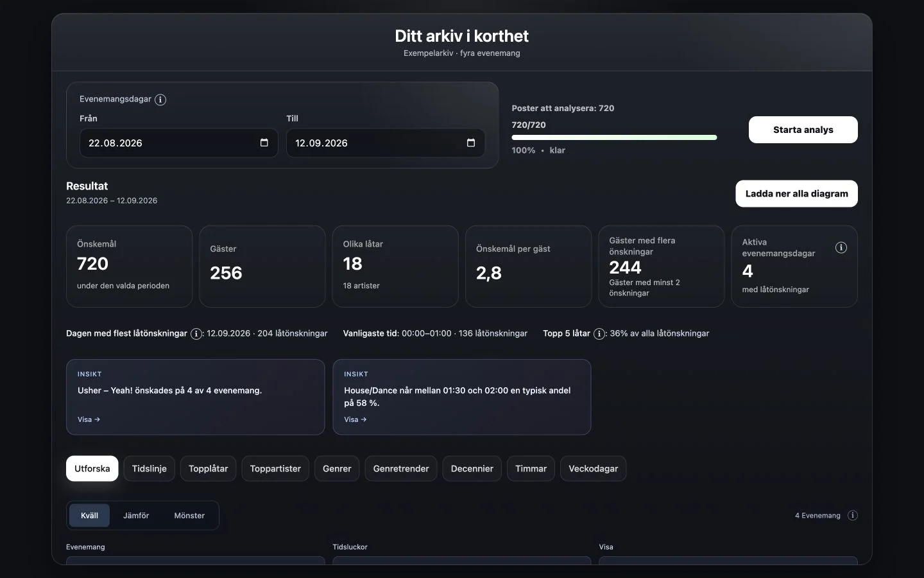Show info for Aktiva evenemangsdagar card
The width and height of the screenshot is (924, 578).
pos(841,248)
